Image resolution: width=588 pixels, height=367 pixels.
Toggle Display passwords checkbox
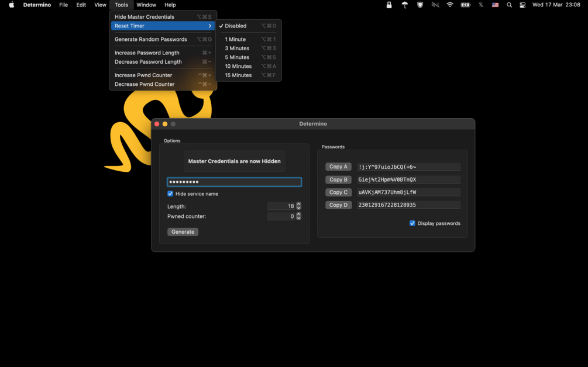(412, 223)
